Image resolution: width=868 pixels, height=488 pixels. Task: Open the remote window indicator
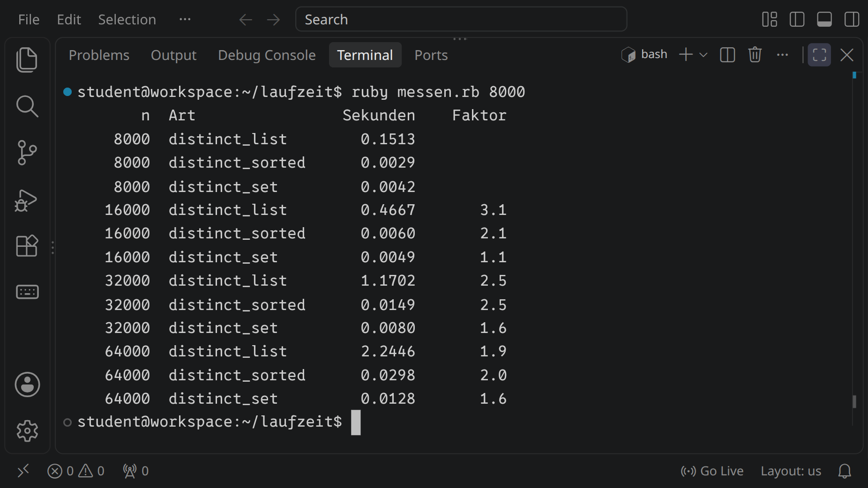coord(23,471)
